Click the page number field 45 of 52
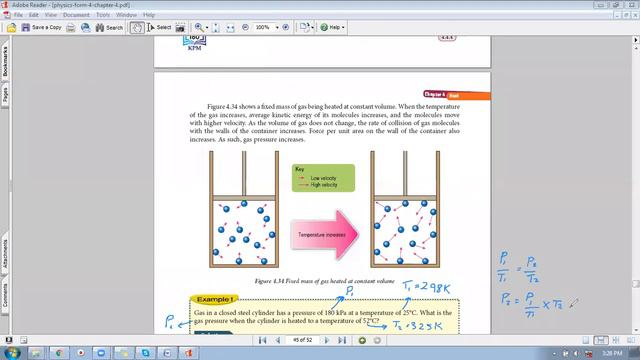The image size is (640, 360). click(x=303, y=340)
